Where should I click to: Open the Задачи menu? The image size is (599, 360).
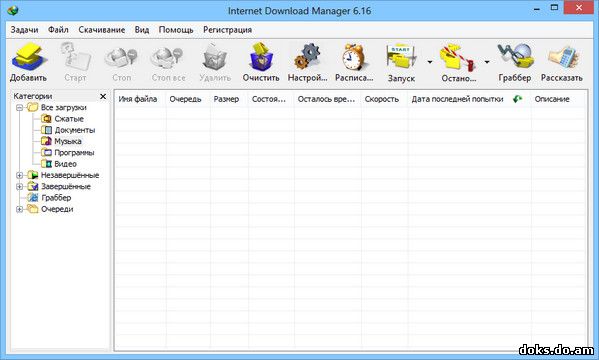pos(24,30)
